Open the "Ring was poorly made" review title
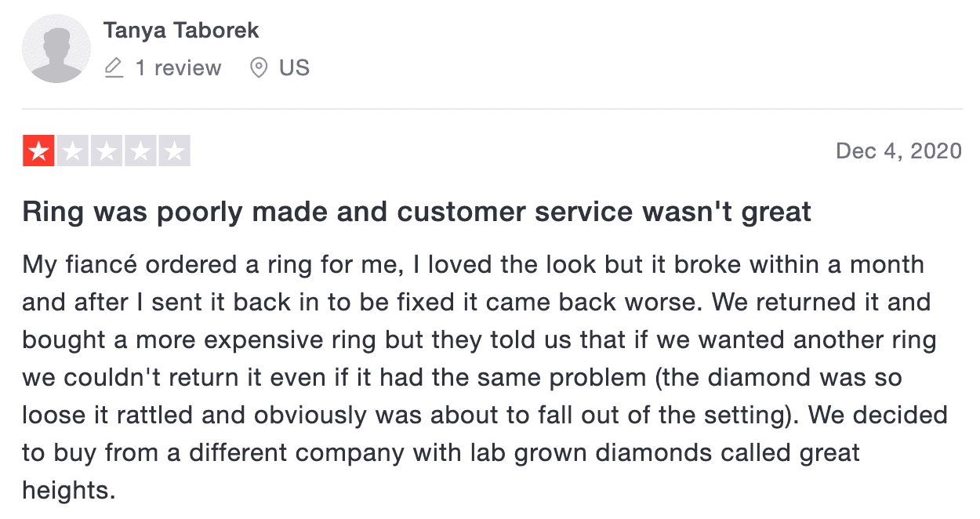 pyautogui.click(x=416, y=212)
